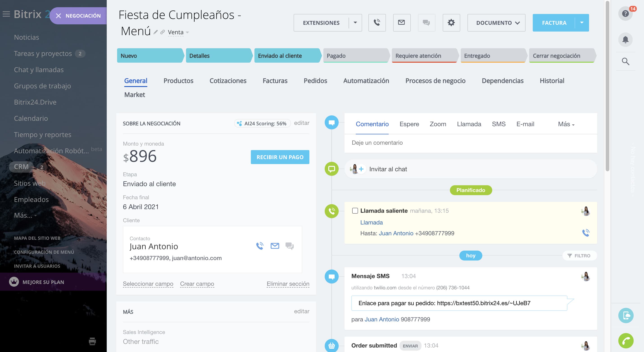This screenshot has width=644, height=352.
Task: Click the phone call icon in header toolbar
Action: (x=377, y=23)
